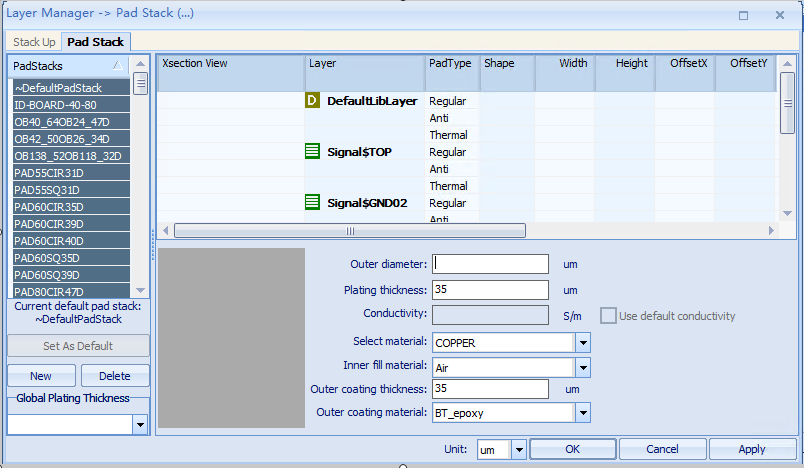Screen dimensions: 804x468
Task: Switch to the Stack Up tab
Action: [34, 42]
